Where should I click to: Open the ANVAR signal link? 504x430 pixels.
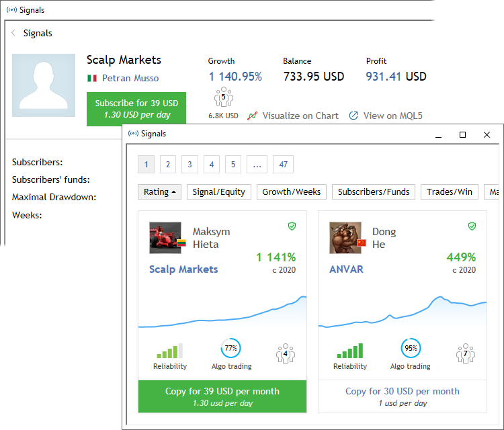point(346,269)
